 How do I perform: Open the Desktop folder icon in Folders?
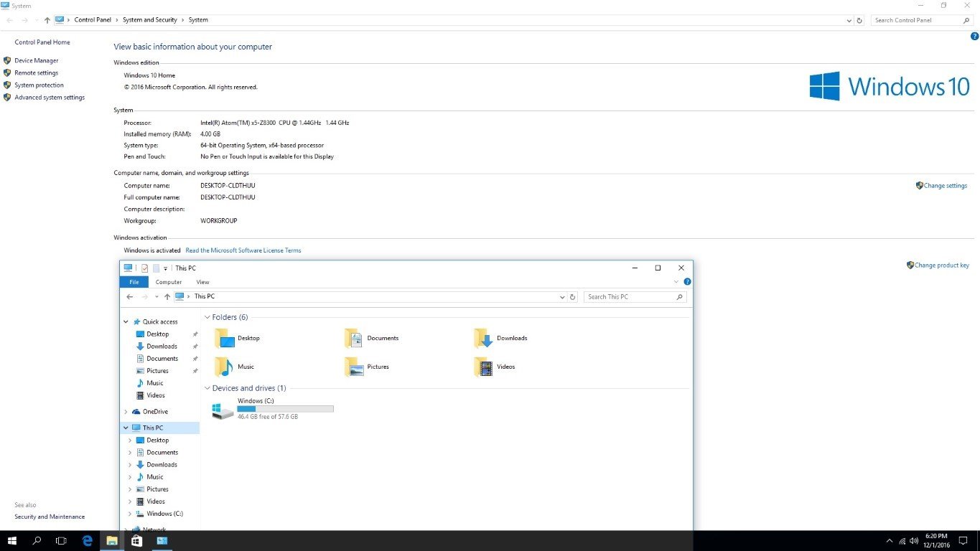[x=225, y=338]
